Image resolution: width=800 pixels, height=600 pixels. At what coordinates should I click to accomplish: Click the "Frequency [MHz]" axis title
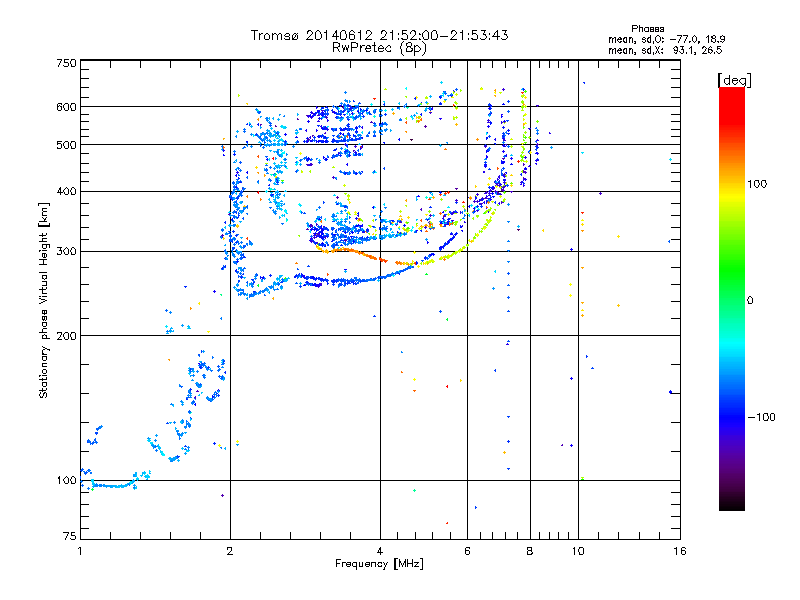point(379,564)
